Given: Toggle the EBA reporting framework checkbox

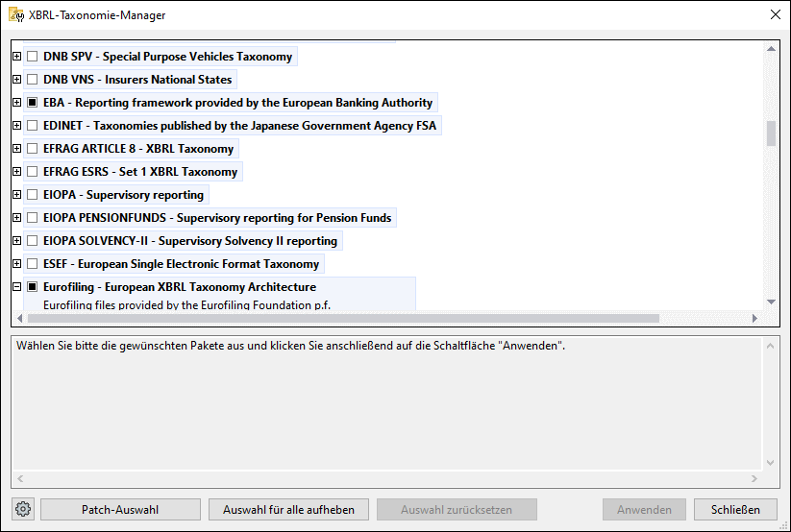Looking at the screenshot, I should (32, 103).
